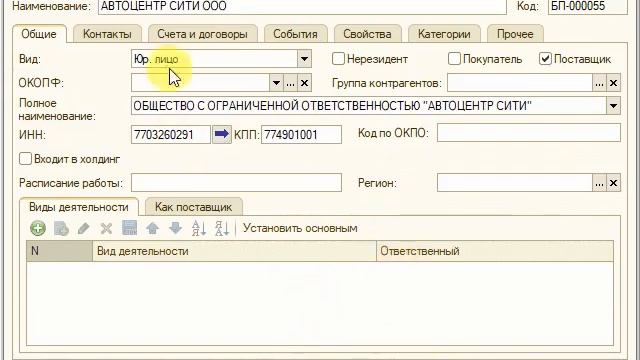The width and height of the screenshot is (640, 360).
Task: Open selection dialog for Регион
Action: click(x=599, y=183)
